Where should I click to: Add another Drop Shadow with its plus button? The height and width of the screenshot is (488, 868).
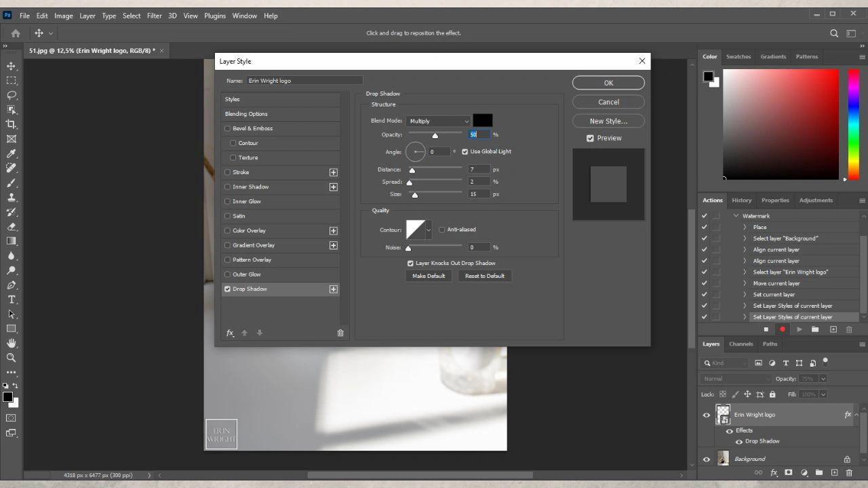tap(333, 289)
